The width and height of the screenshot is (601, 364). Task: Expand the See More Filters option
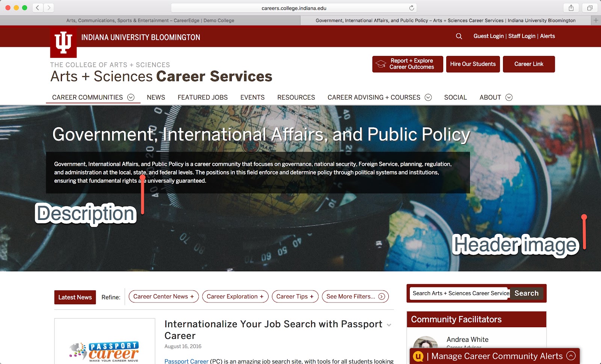[355, 296]
